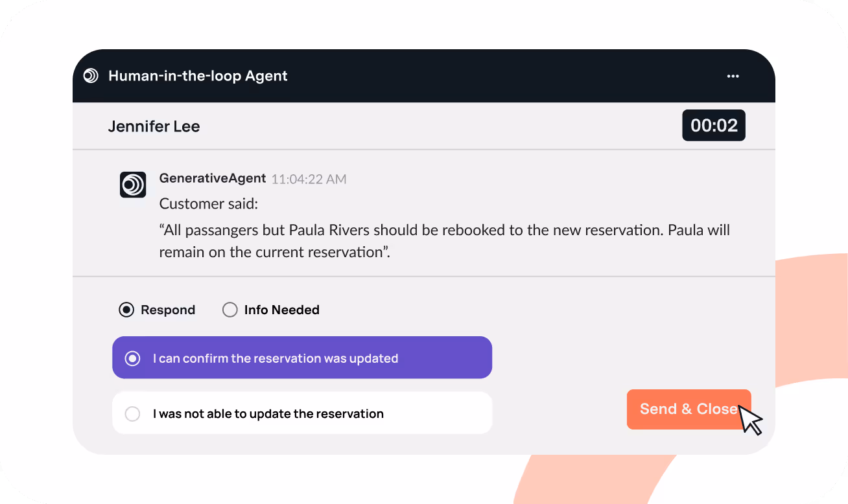The height and width of the screenshot is (504, 848).
Task: Choose 'I was not able to update the reservation'
Action: pyautogui.click(x=302, y=413)
